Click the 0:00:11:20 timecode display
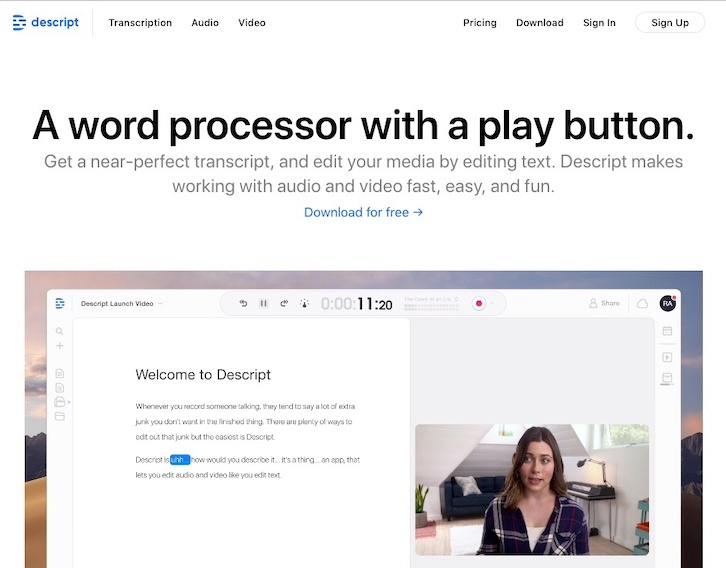The image size is (726, 568). [357, 304]
